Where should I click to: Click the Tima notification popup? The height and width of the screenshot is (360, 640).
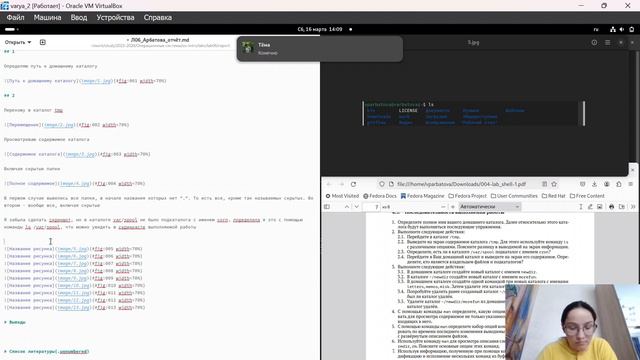tap(320, 49)
